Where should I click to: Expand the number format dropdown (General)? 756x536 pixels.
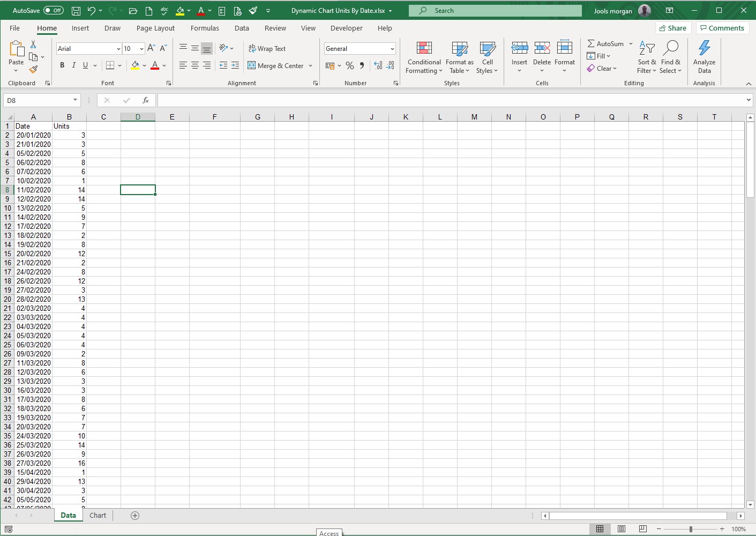tap(392, 49)
